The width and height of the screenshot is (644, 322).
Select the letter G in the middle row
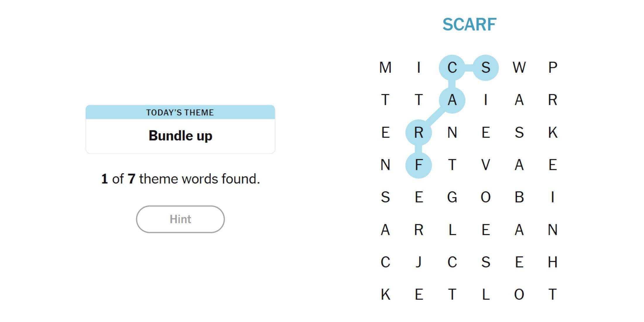453,198
